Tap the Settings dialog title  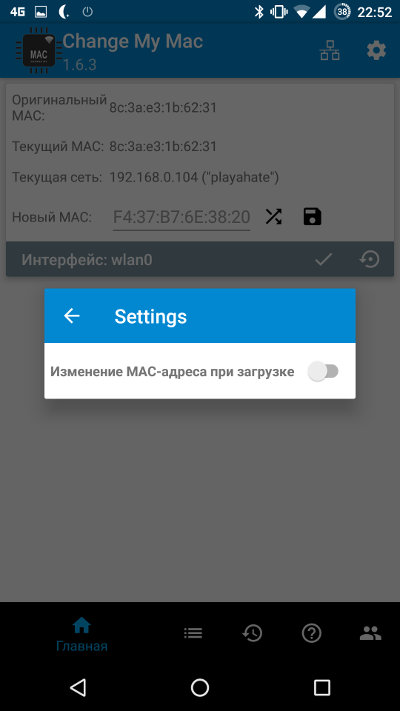pyautogui.click(x=151, y=317)
